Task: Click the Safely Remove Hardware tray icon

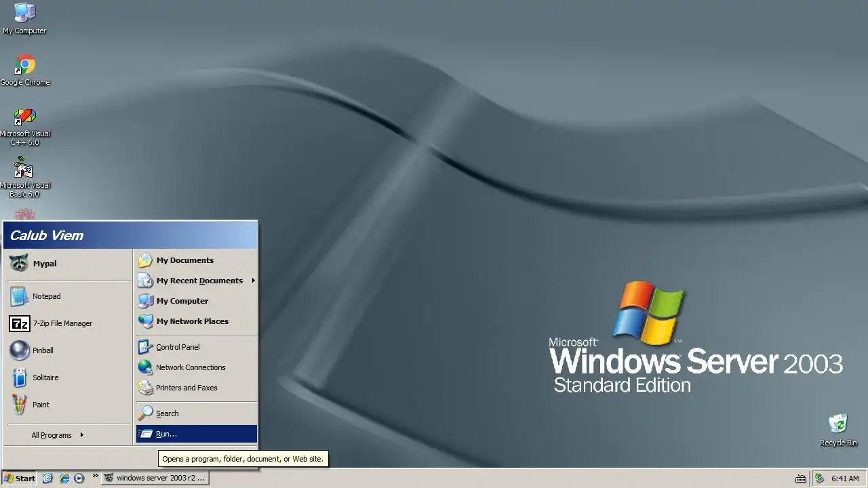Action: [820, 479]
